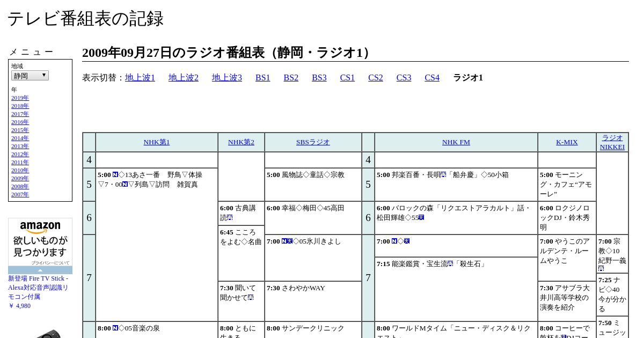Image resolution: width=644 pixels, height=338 pixels.
Task: Click the 再 rerun icon in 宗教◇10紀野一義
Action: coord(601,269)
